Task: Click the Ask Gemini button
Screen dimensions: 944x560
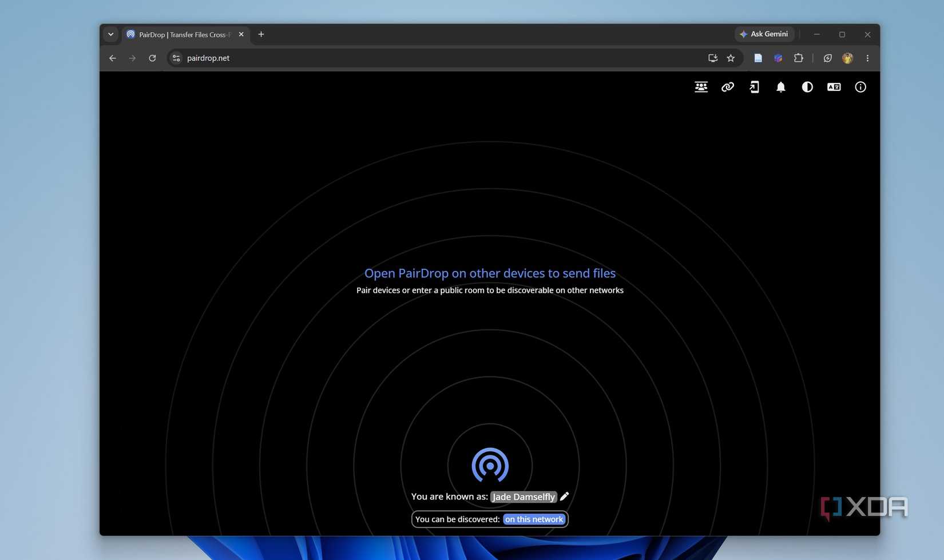Action: (x=764, y=34)
